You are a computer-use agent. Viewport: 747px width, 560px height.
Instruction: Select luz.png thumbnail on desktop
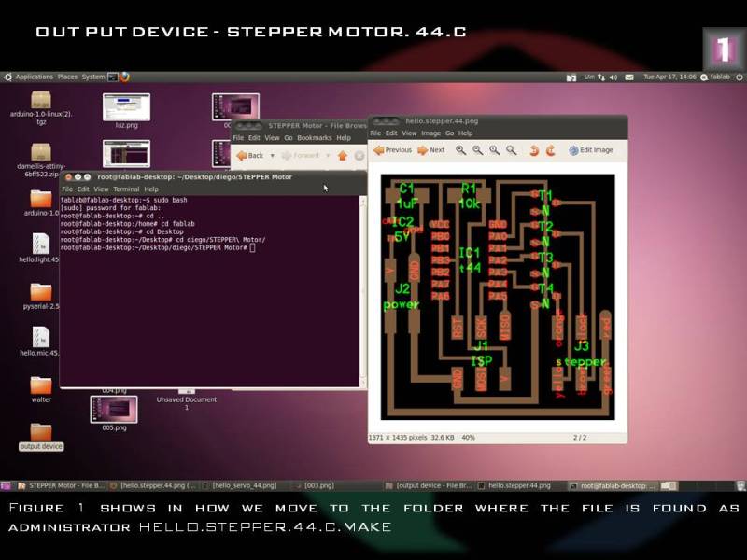(x=126, y=111)
